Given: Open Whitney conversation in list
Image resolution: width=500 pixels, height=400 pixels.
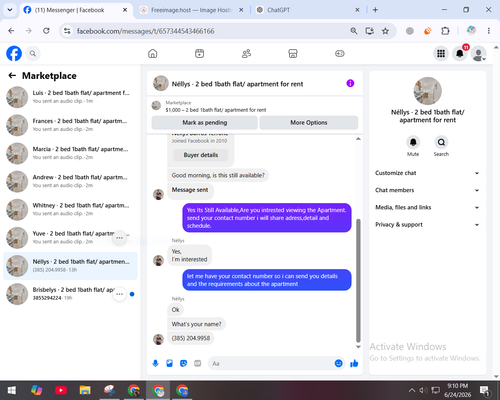Looking at the screenshot, I should [70, 210].
